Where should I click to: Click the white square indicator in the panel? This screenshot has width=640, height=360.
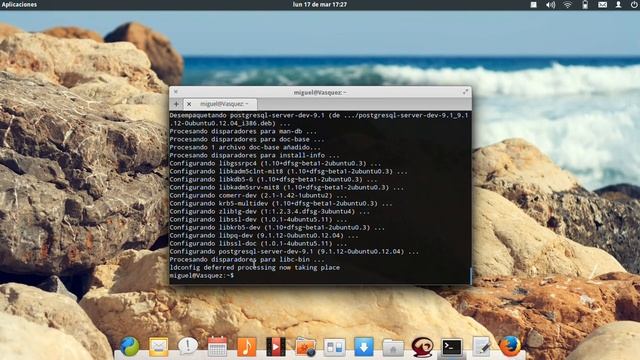click(533, 5)
